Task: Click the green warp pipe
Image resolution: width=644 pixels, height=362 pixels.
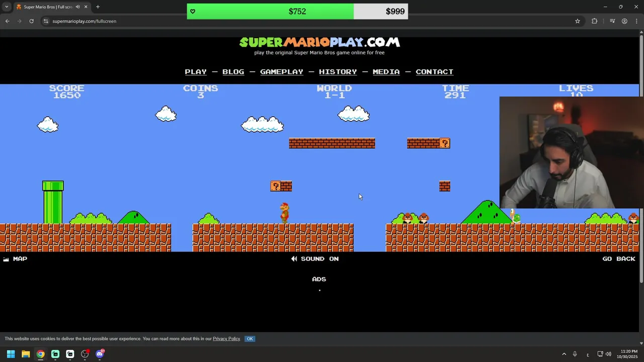Action: (53, 202)
